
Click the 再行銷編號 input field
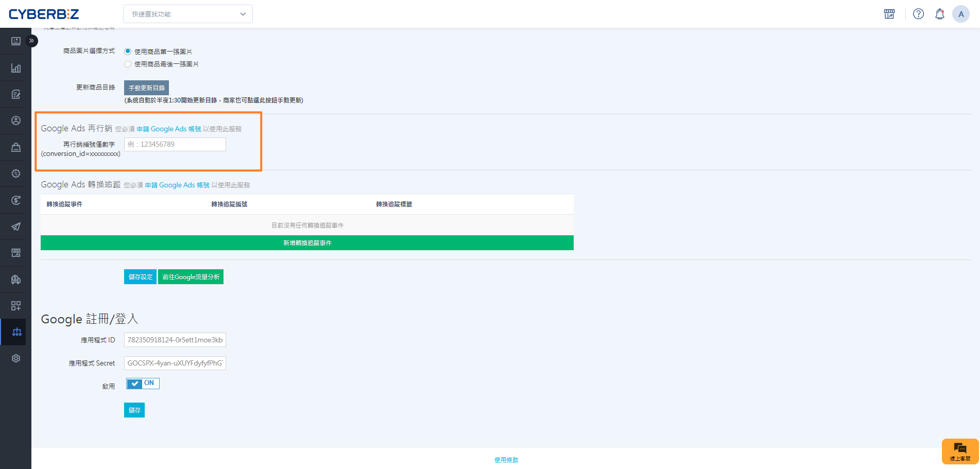tap(175, 145)
